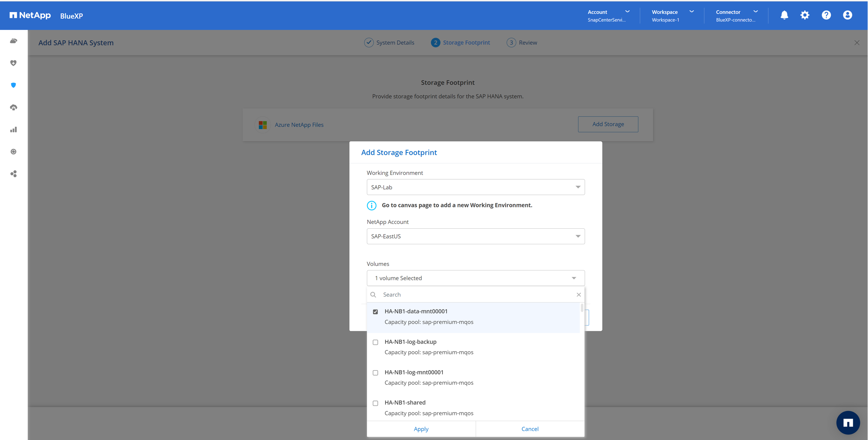Open the settings gear icon
Image resolution: width=868 pixels, height=440 pixels.
click(805, 15)
